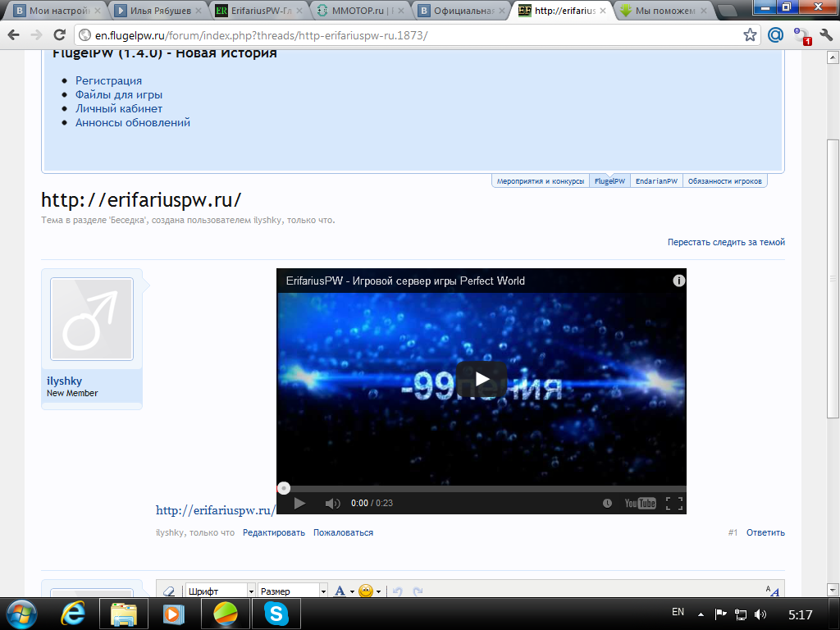This screenshot has height=630, width=840.
Task: Click the page scrollbar down arrow
Action: tap(833, 591)
